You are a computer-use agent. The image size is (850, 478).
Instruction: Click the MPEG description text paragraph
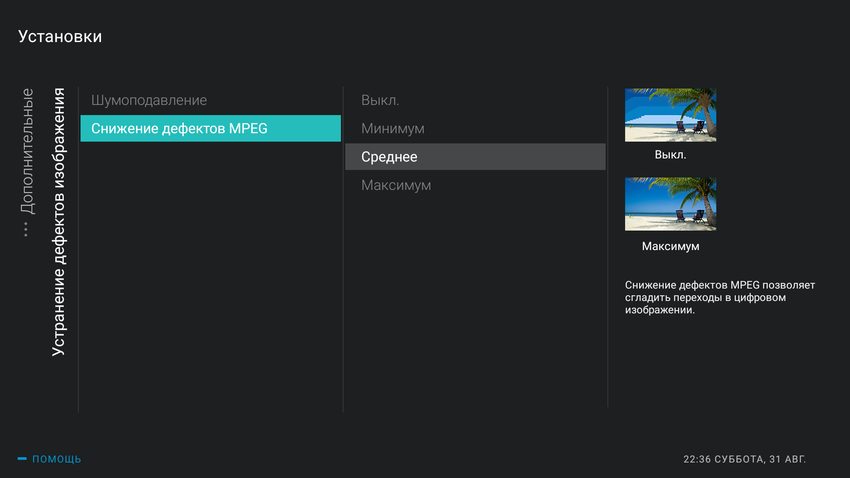tap(719, 297)
